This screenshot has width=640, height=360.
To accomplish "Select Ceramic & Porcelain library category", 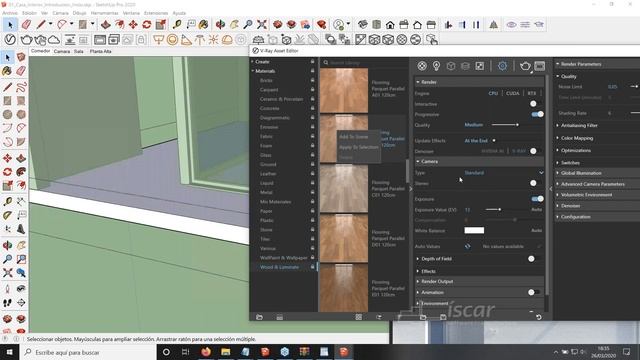I will [x=281, y=99].
